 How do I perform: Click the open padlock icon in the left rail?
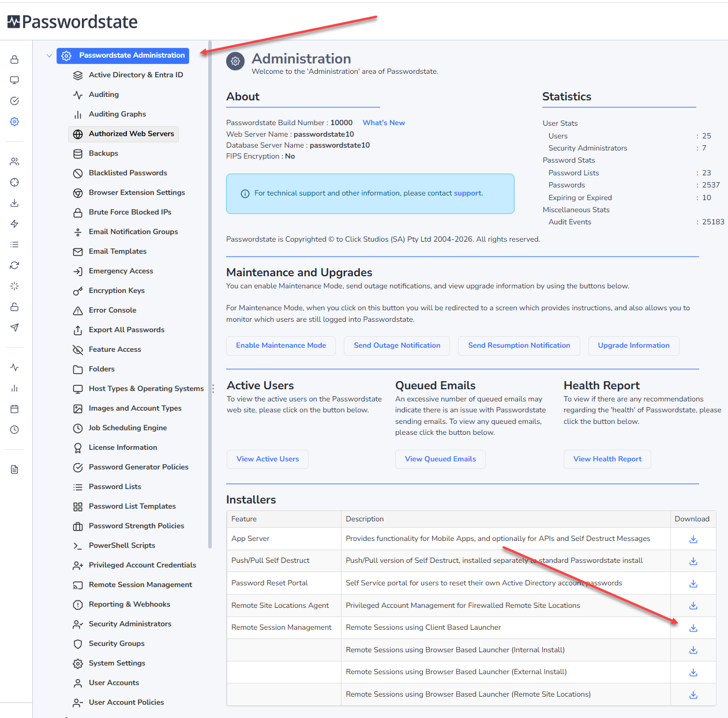14,307
